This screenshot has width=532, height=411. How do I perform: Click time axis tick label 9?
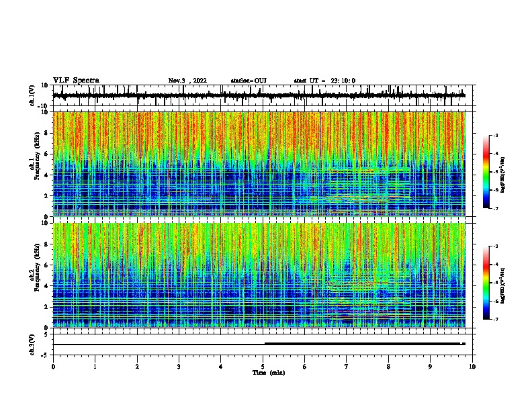[x=430, y=367]
